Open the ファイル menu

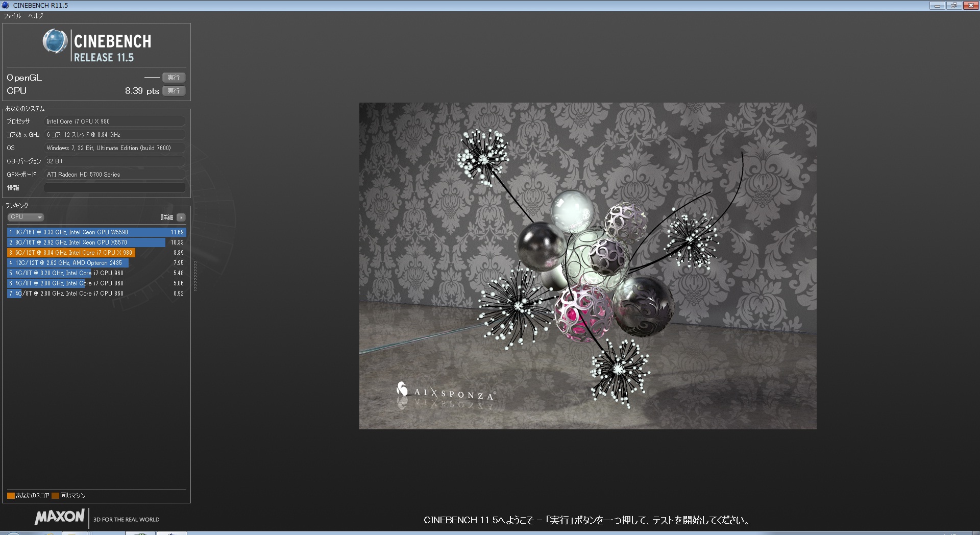tap(13, 16)
